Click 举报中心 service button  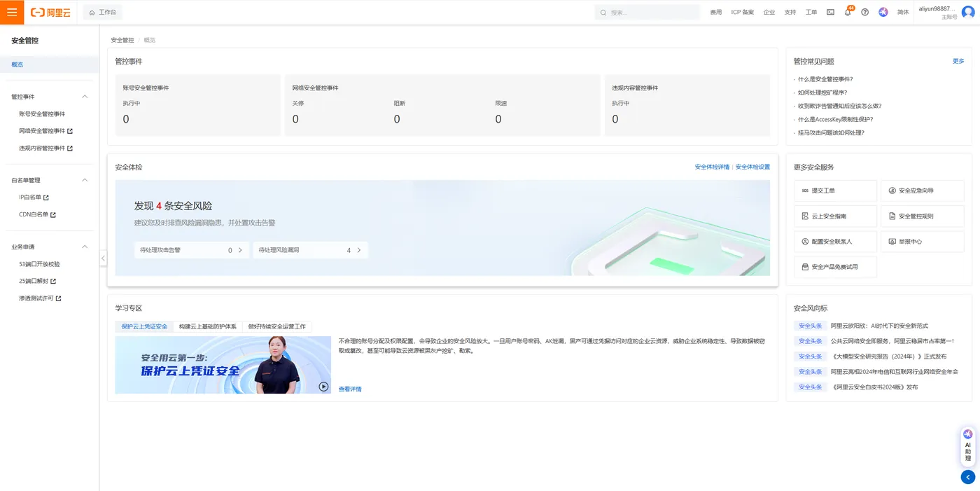point(923,242)
